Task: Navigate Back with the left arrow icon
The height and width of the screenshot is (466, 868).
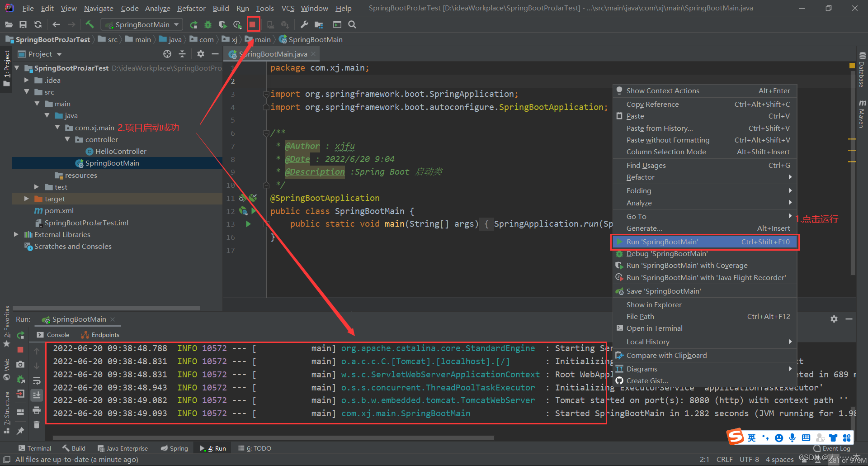Action: [x=56, y=24]
